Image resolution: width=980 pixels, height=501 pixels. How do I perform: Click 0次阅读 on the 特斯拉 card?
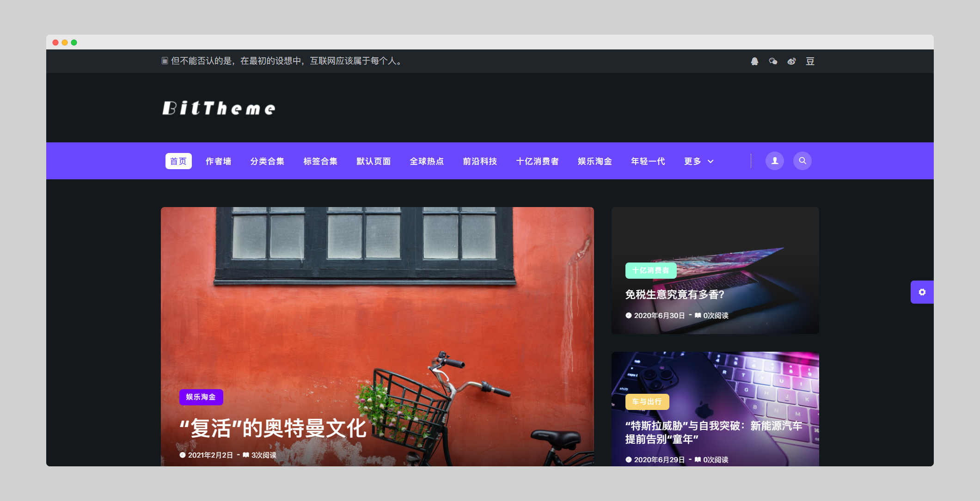coord(716,460)
